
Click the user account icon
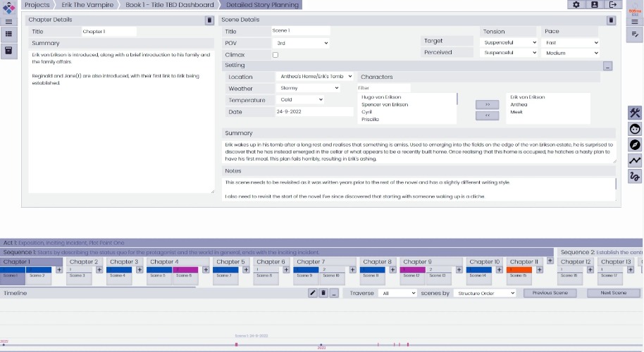tap(594, 4)
